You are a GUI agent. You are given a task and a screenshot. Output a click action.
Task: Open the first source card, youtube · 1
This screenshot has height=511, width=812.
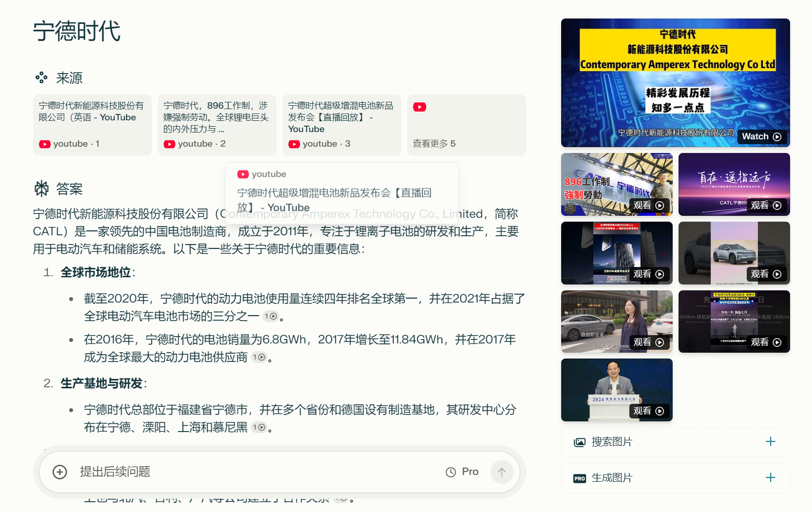[x=93, y=125]
